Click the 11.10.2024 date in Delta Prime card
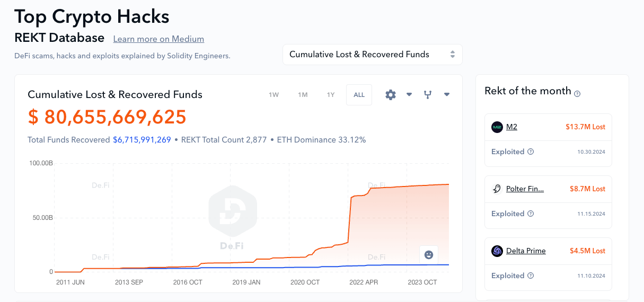The height and width of the screenshot is (302, 644). tap(591, 276)
